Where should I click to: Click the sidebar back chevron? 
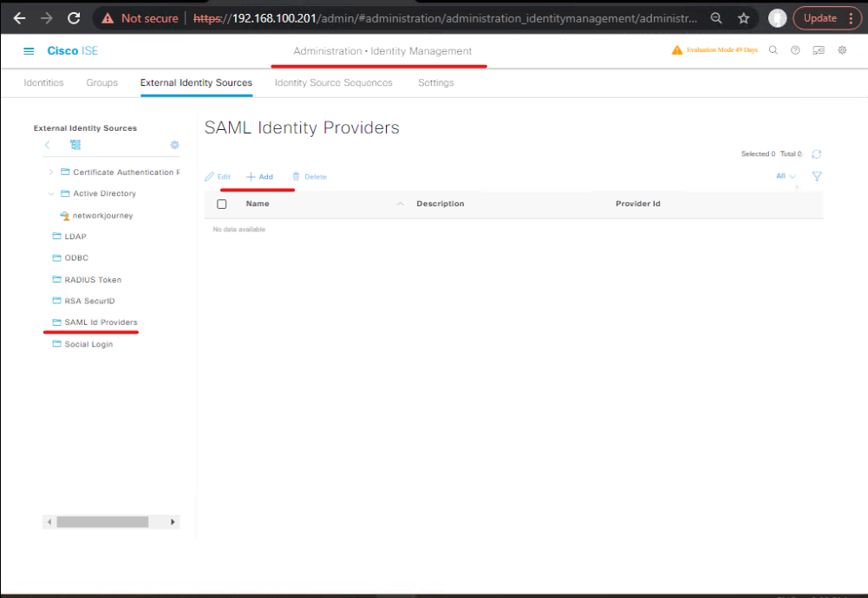coord(47,145)
